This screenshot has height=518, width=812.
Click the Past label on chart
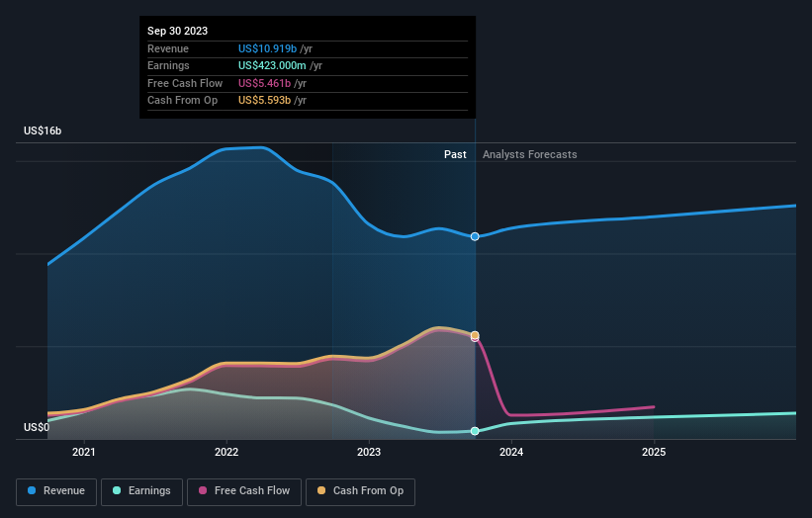point(455,155)
